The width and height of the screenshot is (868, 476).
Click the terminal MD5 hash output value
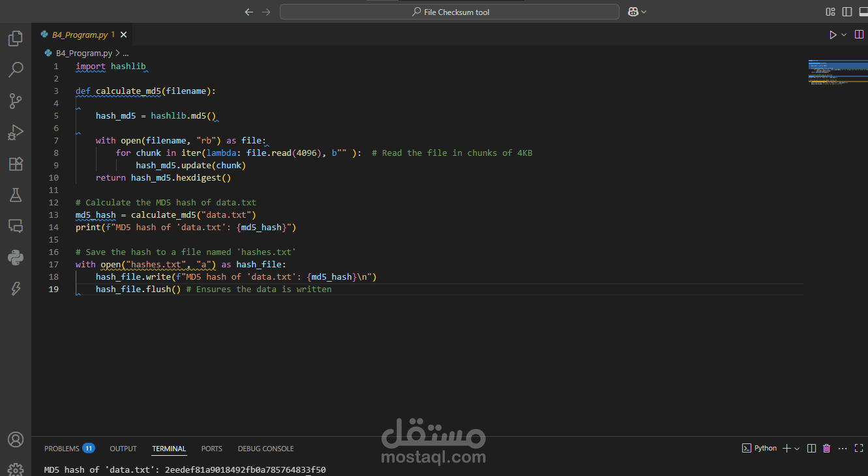coord(245,469)
